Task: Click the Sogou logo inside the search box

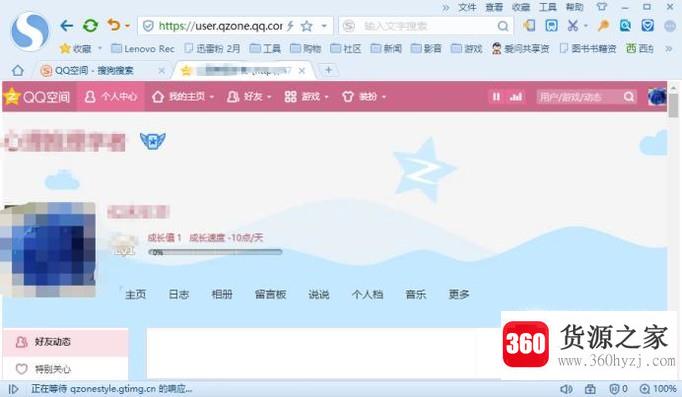Action: pyautogui.click(x=349, y=26)
